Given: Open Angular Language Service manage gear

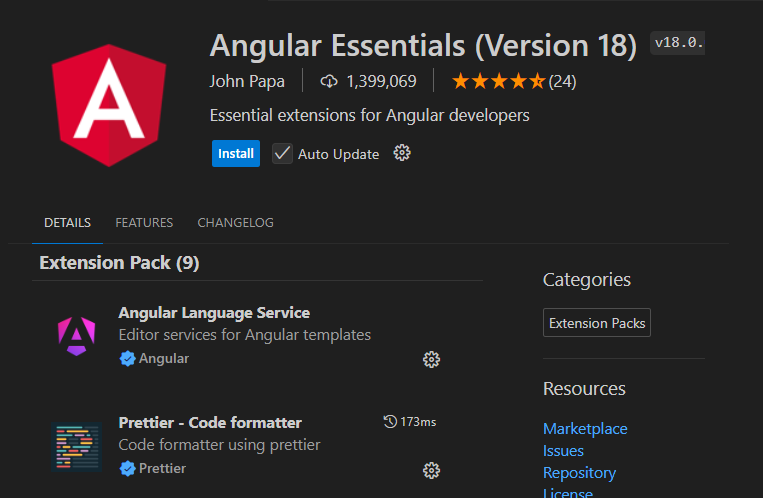Looking at the screenshot, I should point(432,359).
